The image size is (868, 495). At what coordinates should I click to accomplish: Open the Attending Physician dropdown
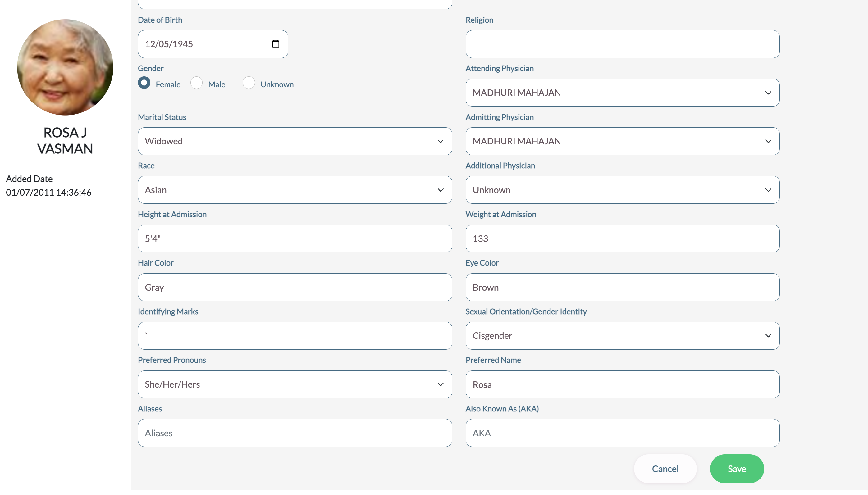coord(622,93)
